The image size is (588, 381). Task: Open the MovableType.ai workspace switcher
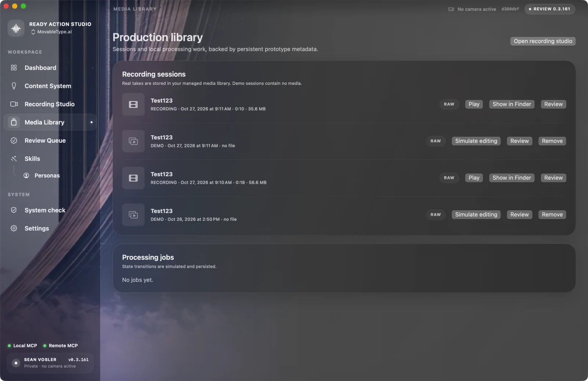[x=51, y=32]
